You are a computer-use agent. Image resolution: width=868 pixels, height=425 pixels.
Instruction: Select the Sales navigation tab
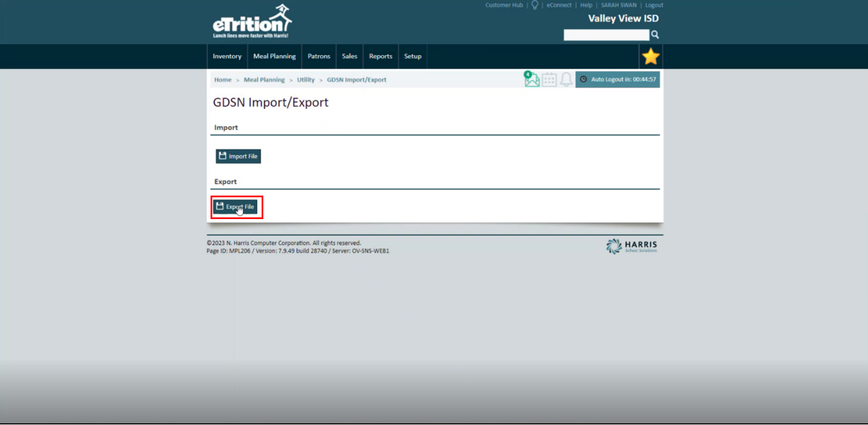349,56
